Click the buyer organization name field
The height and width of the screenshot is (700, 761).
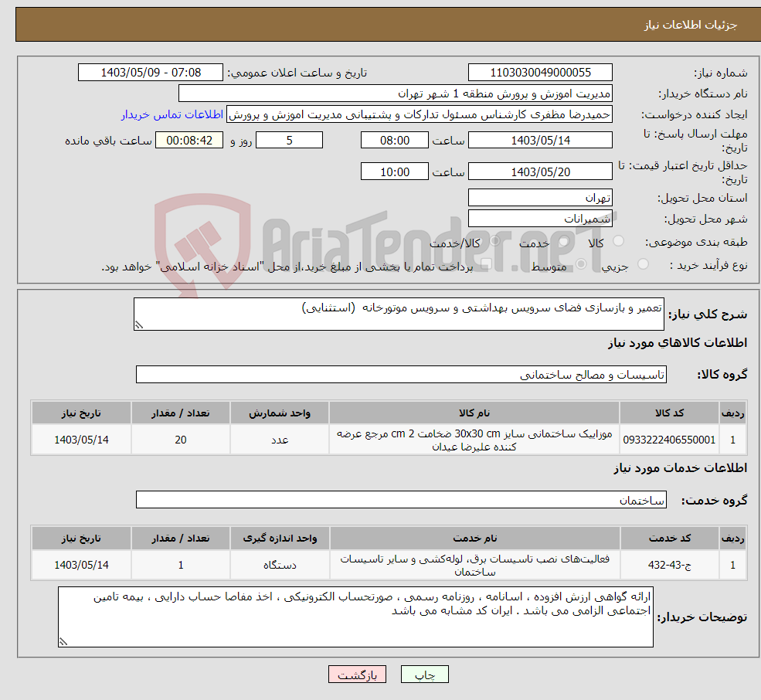(395, 93)
